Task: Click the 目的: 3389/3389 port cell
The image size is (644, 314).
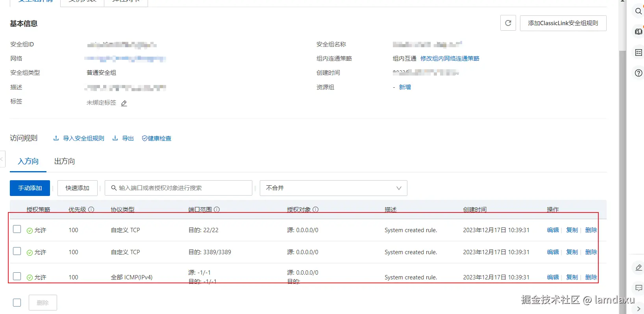Action: (209, 252)
